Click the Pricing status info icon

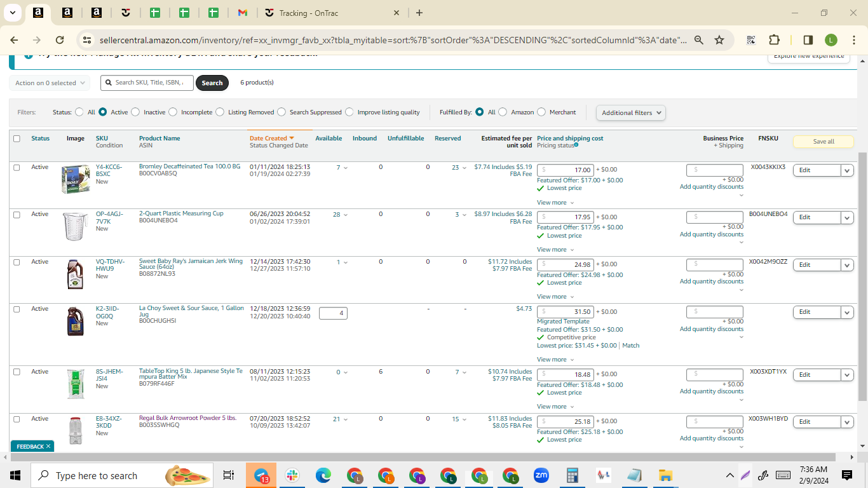tap(576, 145)
